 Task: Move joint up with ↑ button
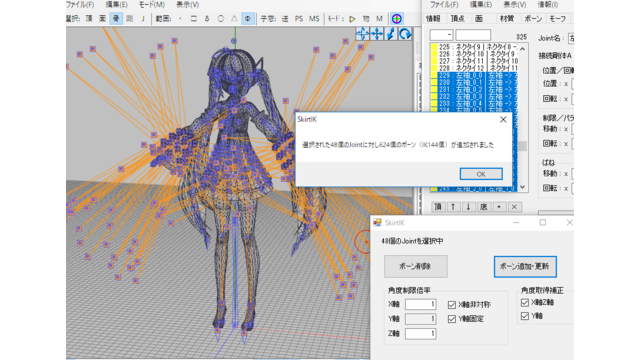click(453, 207)
